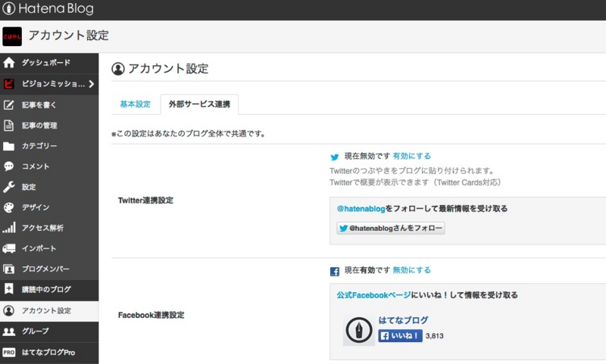This screenshot has height=364, width=606.
Task: Open 設定 sidebar entry
Action: [29, 187]
